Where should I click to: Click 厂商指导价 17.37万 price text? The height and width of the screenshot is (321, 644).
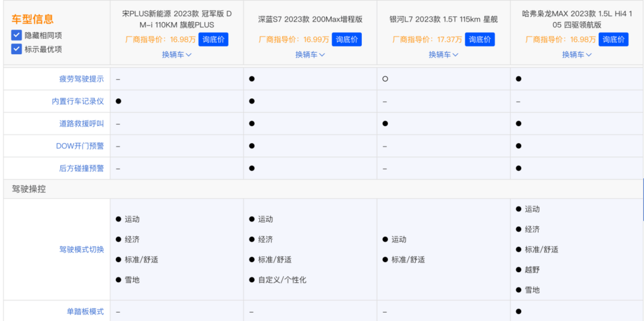point(427,40)
